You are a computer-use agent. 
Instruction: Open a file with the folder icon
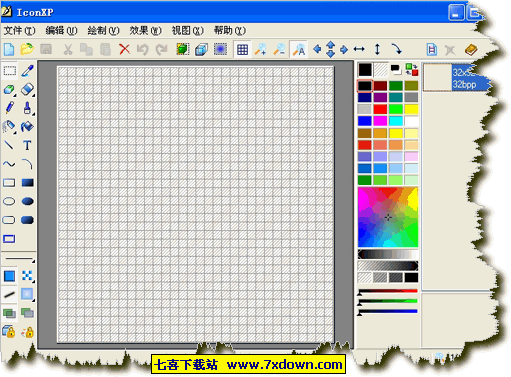(27, 49)
